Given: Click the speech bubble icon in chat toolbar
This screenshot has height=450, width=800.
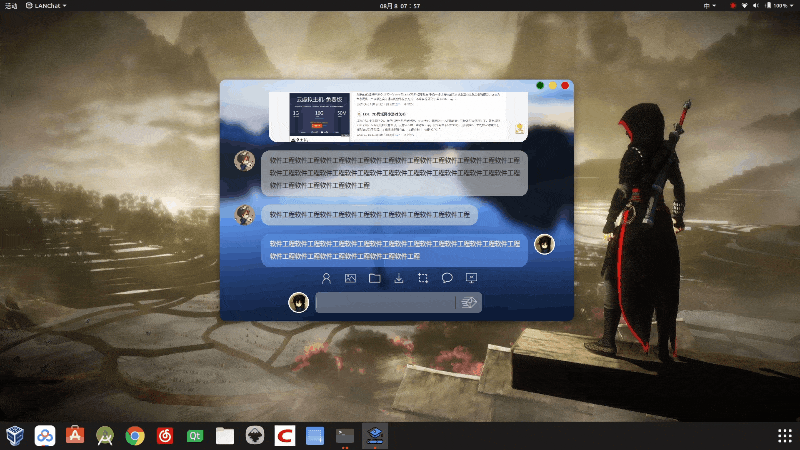Looking at the screenshot, I should coord(447,278).
